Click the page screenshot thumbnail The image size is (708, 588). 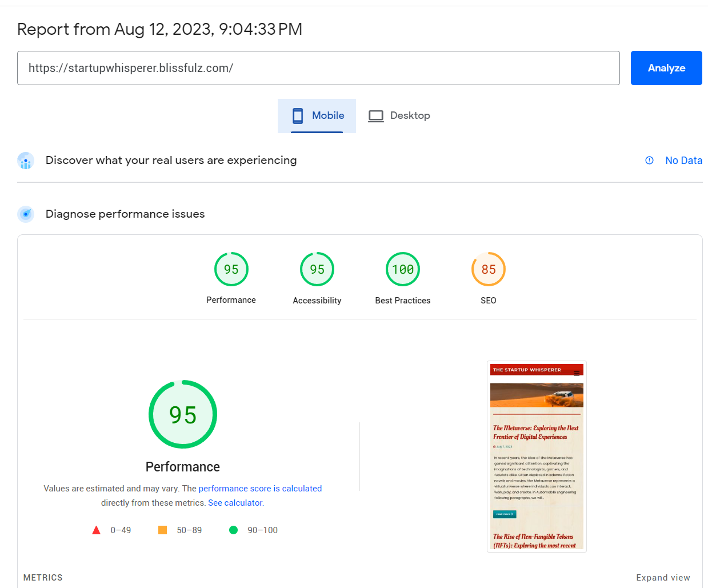(536, 455)
